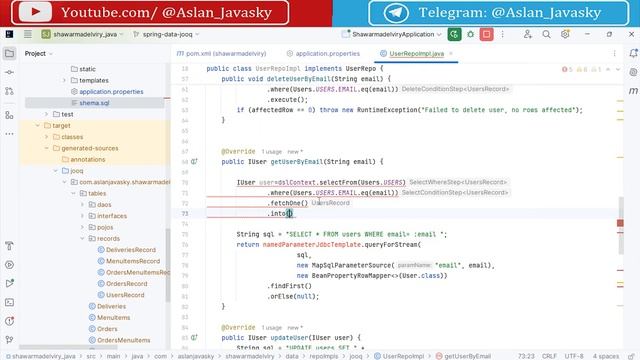Close the UserRepoImpl.java tab
640x360 pixels.
pos(451,53)
